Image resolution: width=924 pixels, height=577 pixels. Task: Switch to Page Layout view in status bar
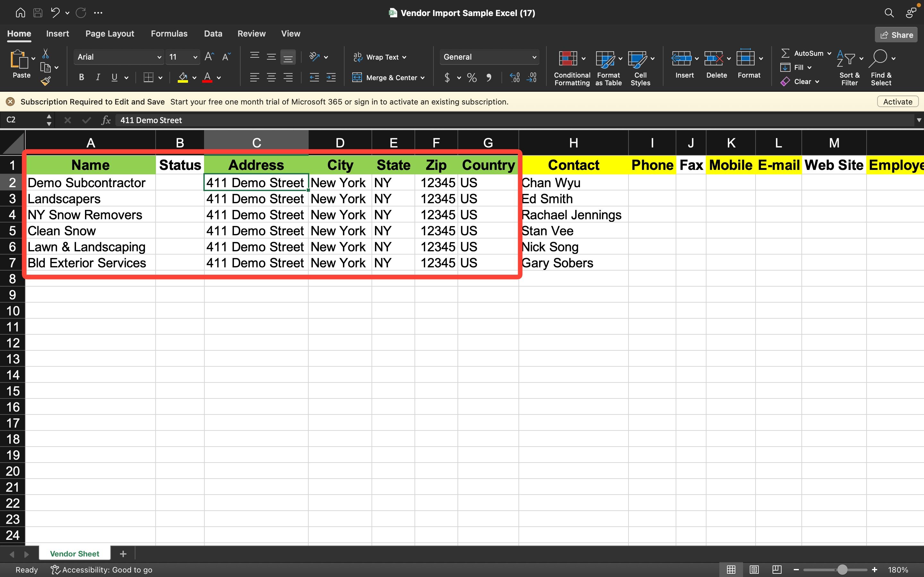click(754, 570)
